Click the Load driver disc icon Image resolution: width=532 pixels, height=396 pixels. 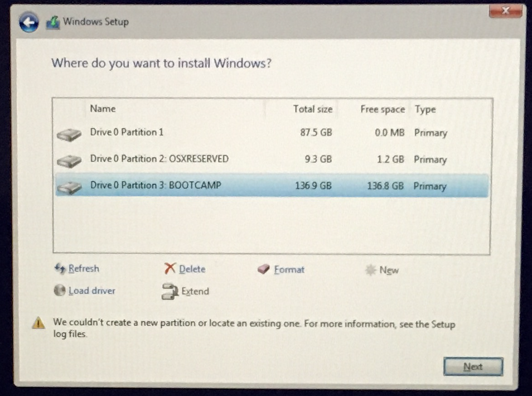(x=60, y=291)
